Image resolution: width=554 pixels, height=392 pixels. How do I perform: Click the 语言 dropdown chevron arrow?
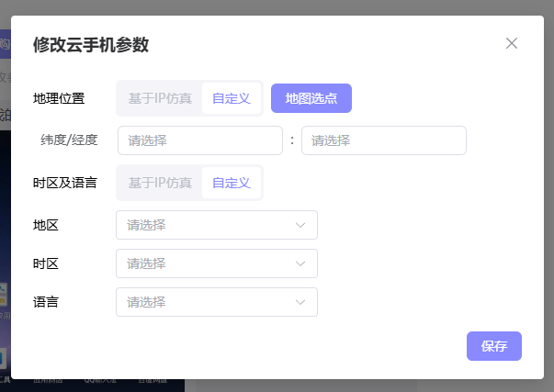click(x=300, y=302)
